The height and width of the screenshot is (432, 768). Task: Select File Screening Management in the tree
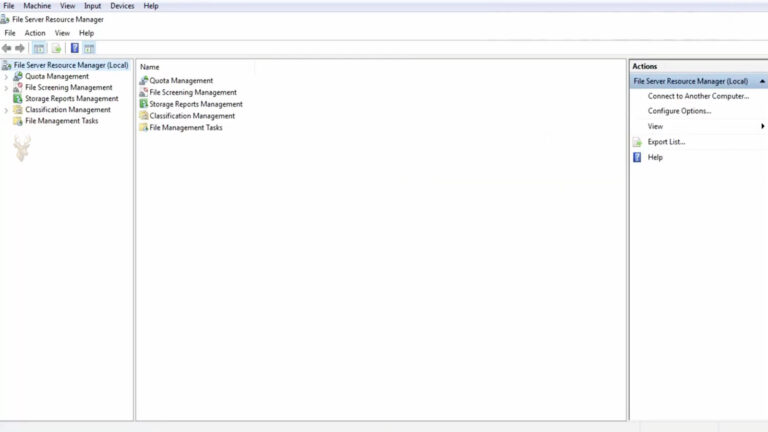point(69,88)
